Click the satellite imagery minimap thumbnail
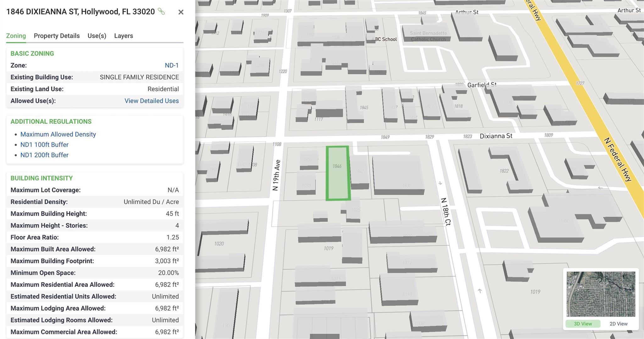 pyautogui.click(x=601, y=294)
